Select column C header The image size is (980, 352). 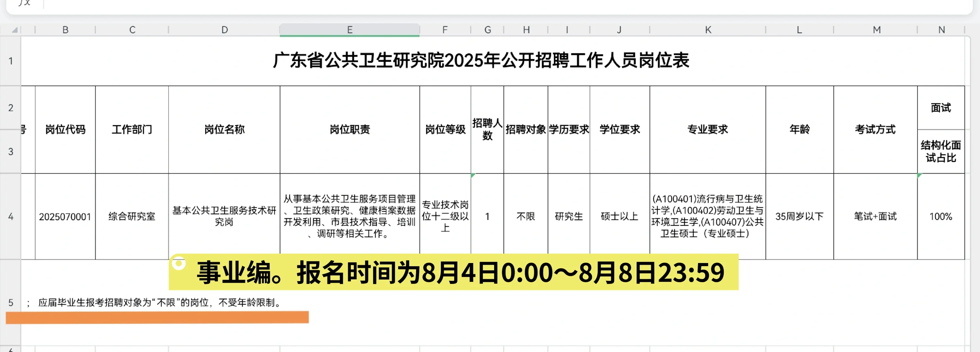pyautogui.click(x=132, y=30)
